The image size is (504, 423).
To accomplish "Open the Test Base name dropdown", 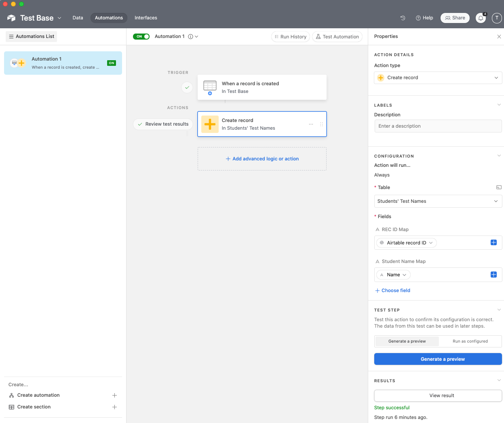I will click(x=59, y=18).
